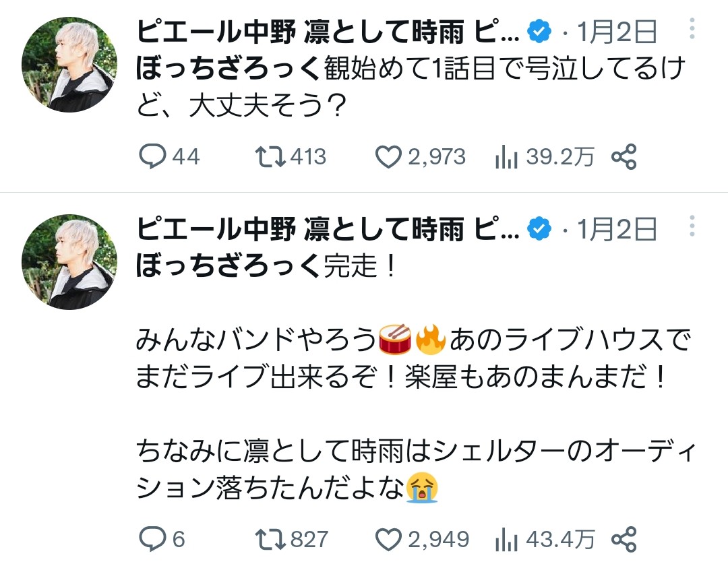Like the second tweet with 2,949 likes

click(388, 539)
